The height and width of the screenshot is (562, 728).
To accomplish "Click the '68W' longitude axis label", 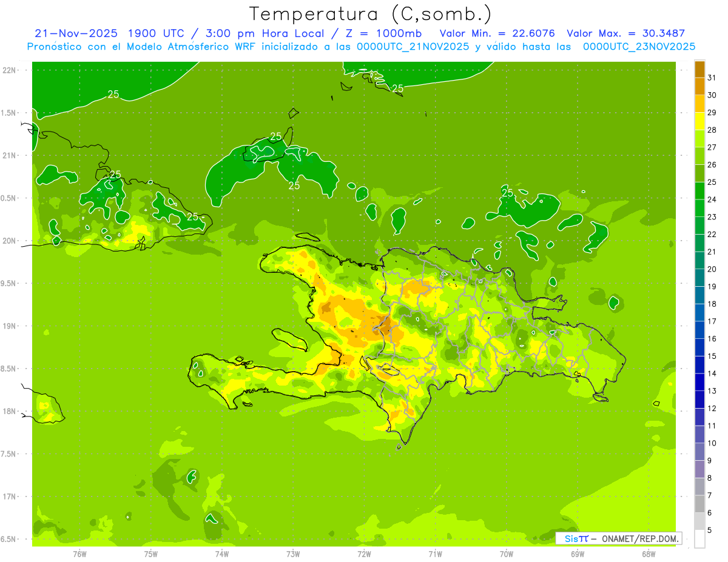I will pos(649,554).
